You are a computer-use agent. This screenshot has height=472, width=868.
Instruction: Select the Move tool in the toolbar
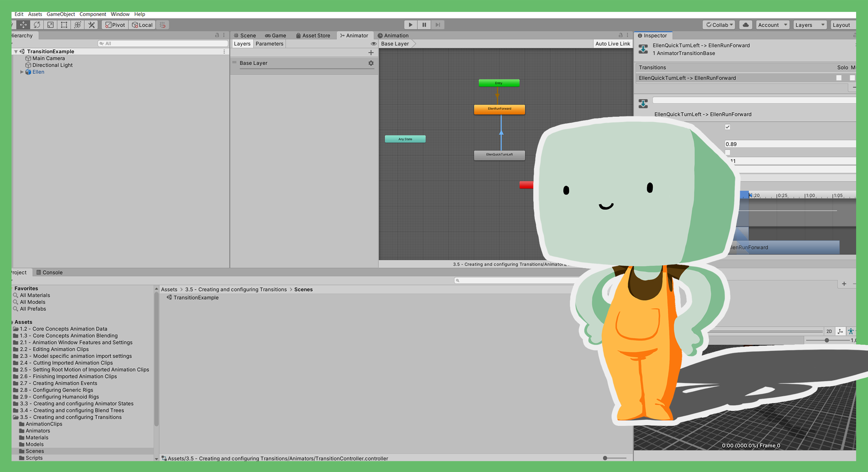23,24
